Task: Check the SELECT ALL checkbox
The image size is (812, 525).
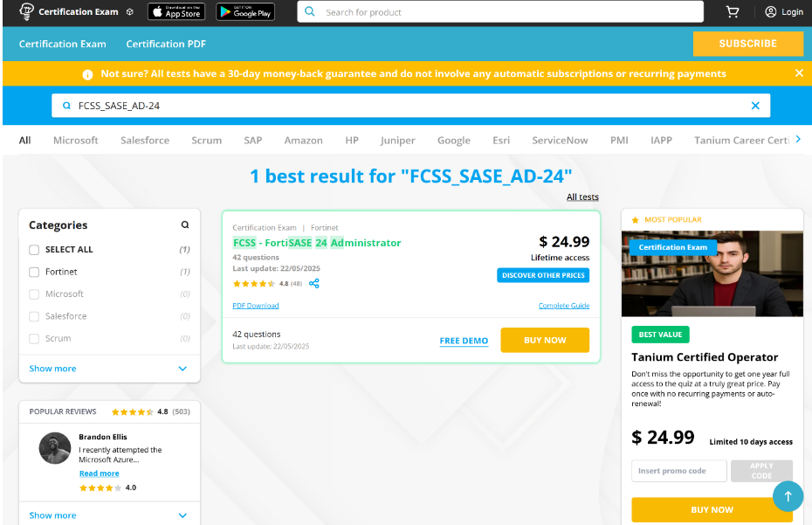Action: 34,250
